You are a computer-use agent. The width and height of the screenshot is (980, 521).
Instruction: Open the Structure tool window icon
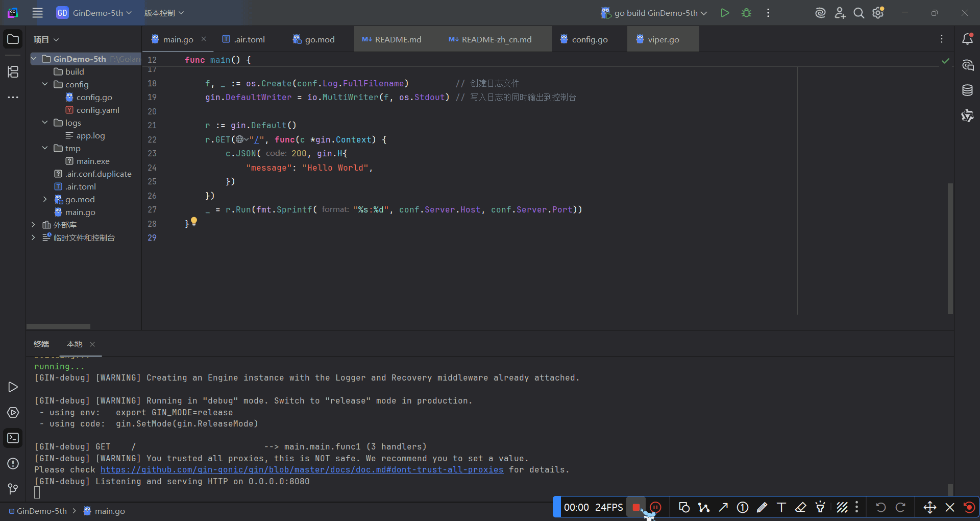13,72
